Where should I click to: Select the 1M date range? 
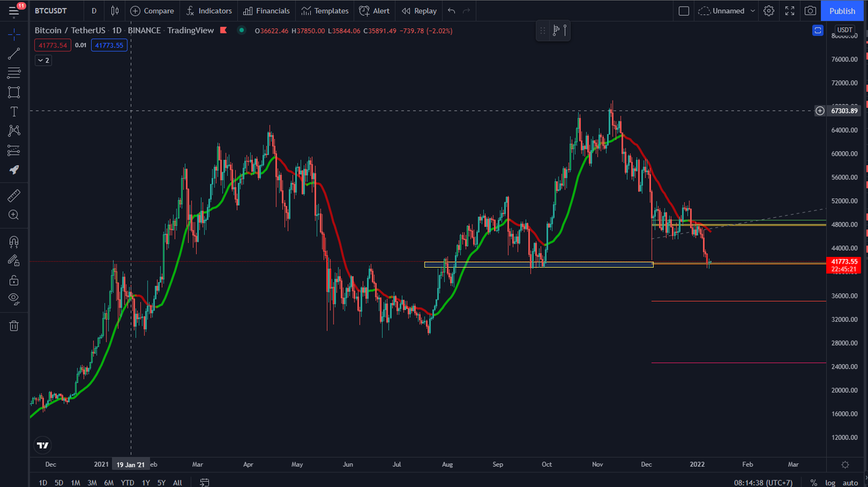[76, 483]
